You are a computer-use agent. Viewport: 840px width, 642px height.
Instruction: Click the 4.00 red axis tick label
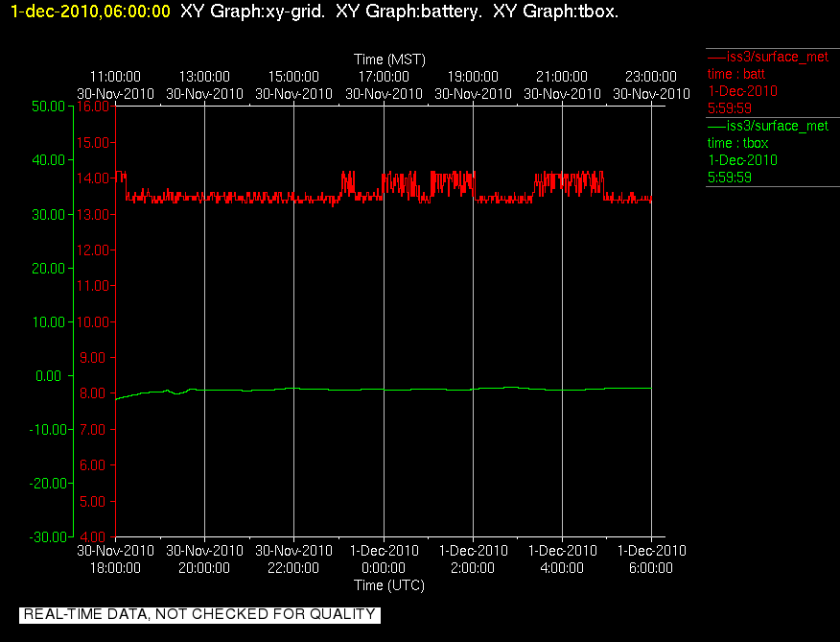(x=95, y=536)
